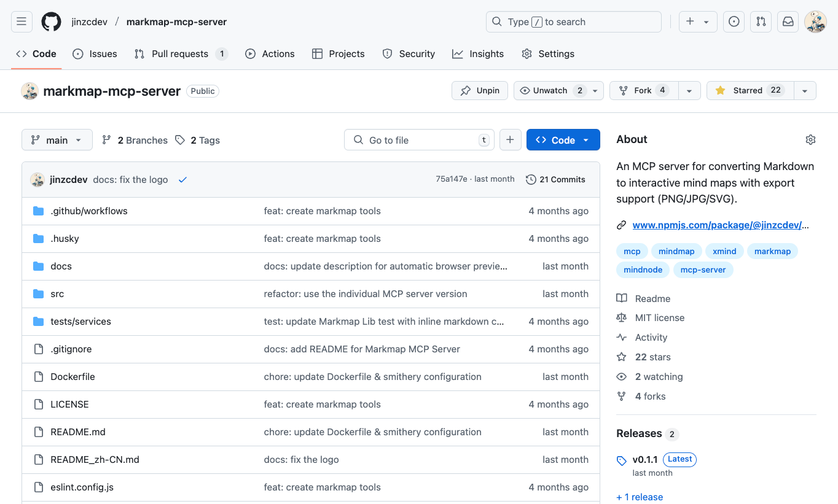The height and width of the screenshot is (504, 838).
Task: Unwatch the repository
Action: pyautogui.click(x=550, y=90)
